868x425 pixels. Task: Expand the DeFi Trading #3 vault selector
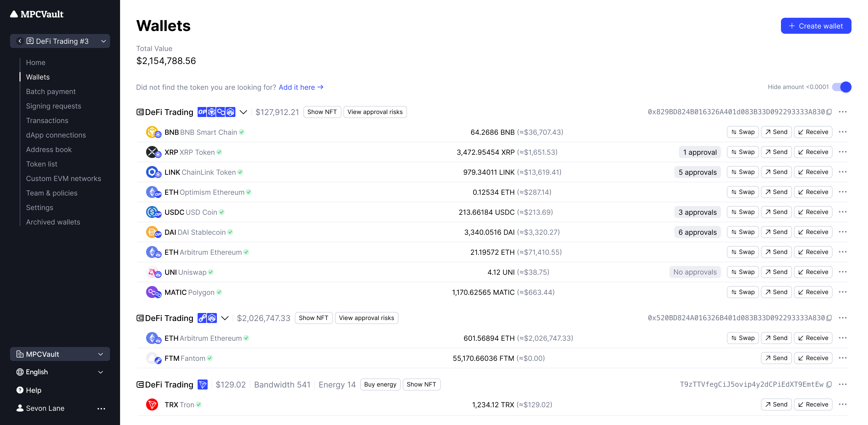click(104, 41)
